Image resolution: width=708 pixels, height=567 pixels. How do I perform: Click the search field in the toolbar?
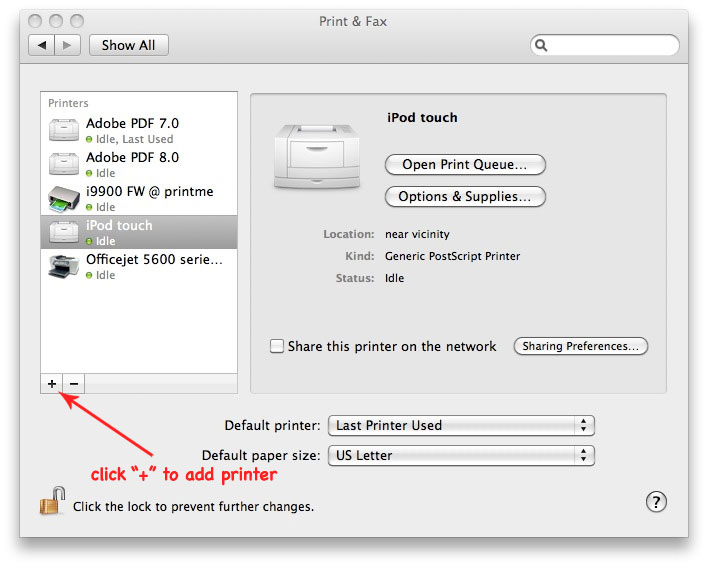pos(605,45)
